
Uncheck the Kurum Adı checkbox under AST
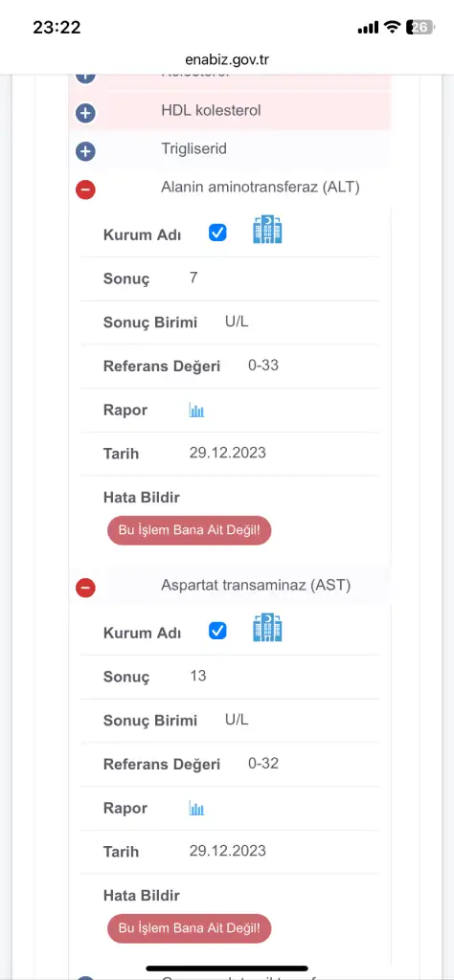point(217,632)
